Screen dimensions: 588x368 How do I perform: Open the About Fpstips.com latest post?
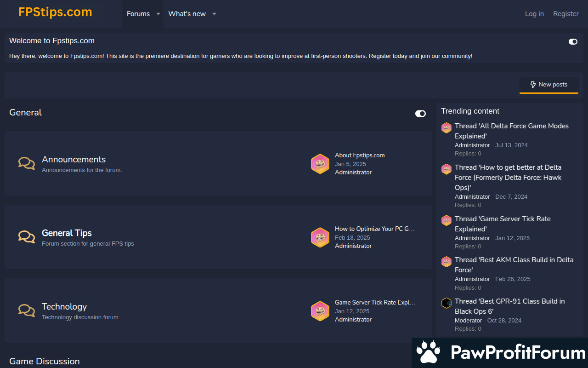[x=360, y=155]
